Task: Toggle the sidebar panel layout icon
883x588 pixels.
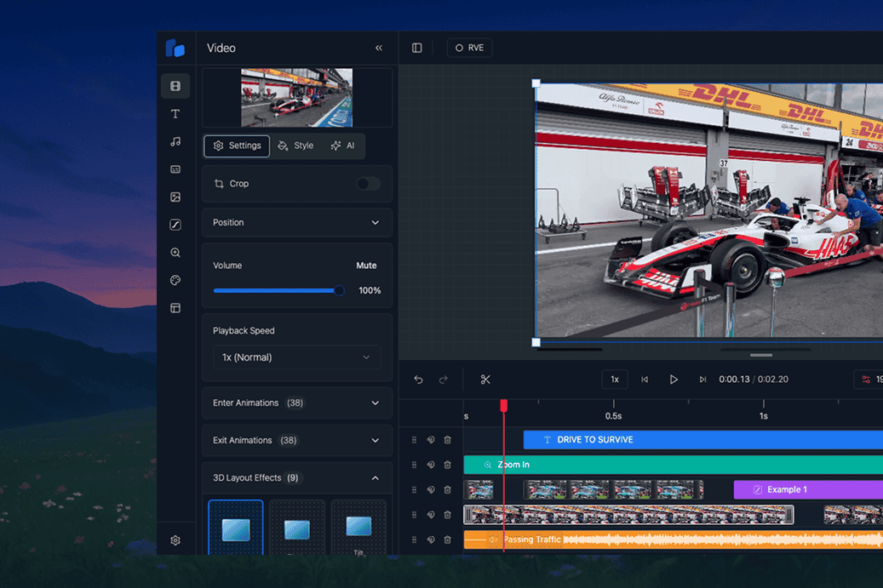Action: [416, 48]
